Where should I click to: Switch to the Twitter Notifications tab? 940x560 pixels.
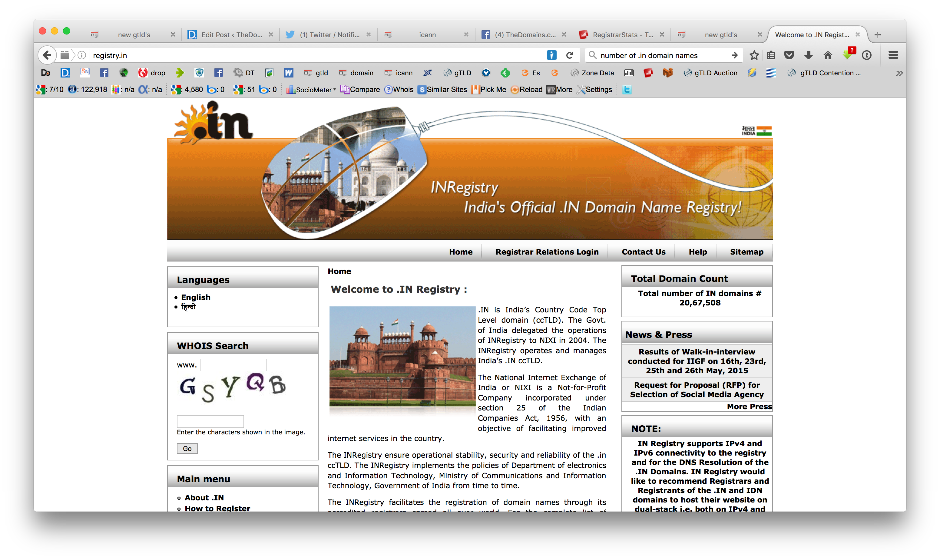[329, 35]
